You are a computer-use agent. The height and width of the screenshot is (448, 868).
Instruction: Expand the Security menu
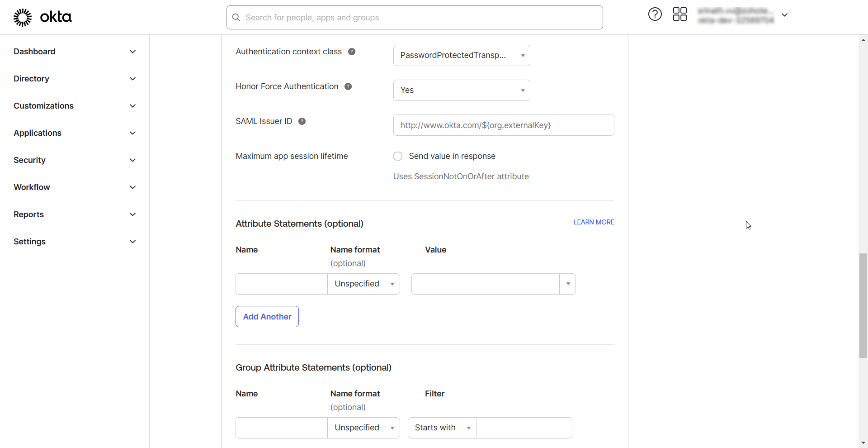click(75, 160)
